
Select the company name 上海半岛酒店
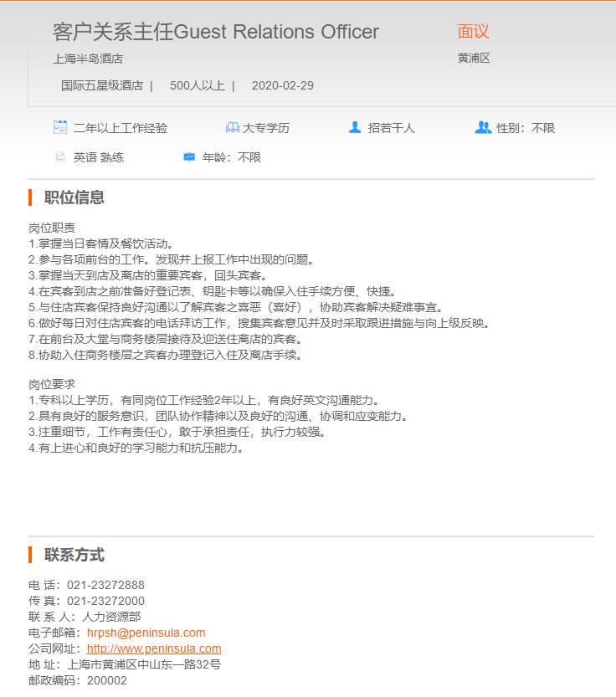pyautogui.click(x=88, y=59)
